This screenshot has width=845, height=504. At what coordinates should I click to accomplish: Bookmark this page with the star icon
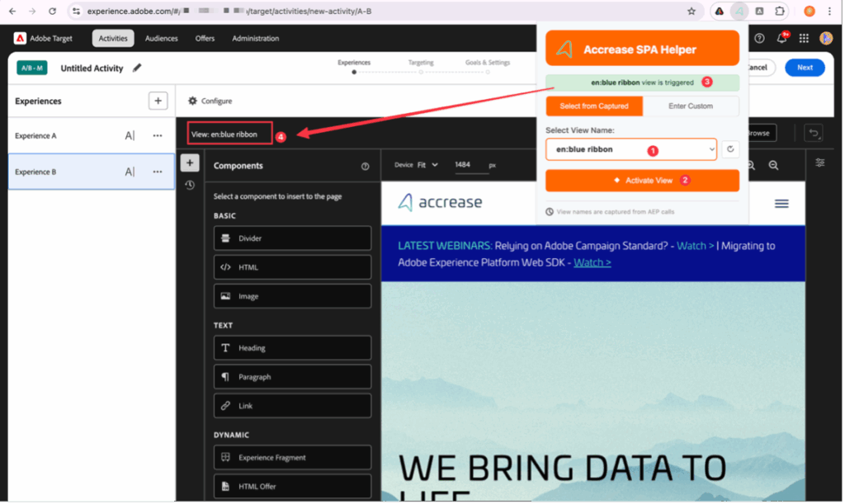point(692,11)
